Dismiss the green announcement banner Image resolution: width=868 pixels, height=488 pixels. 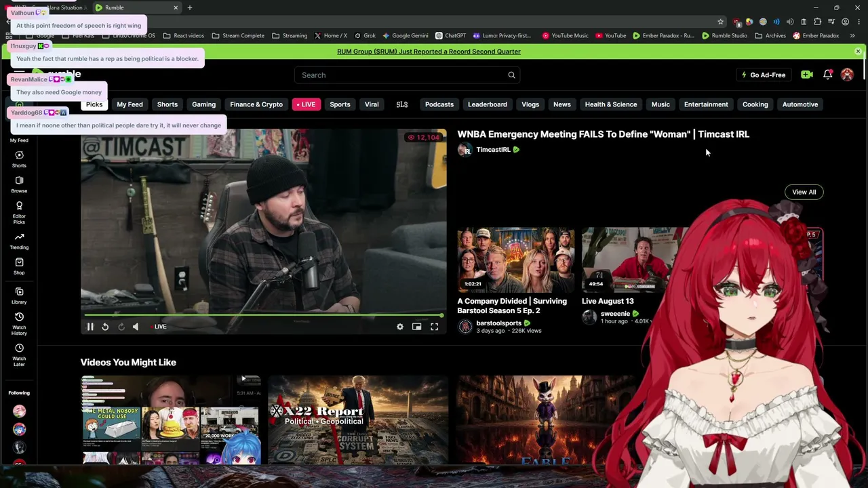(858, 52)
